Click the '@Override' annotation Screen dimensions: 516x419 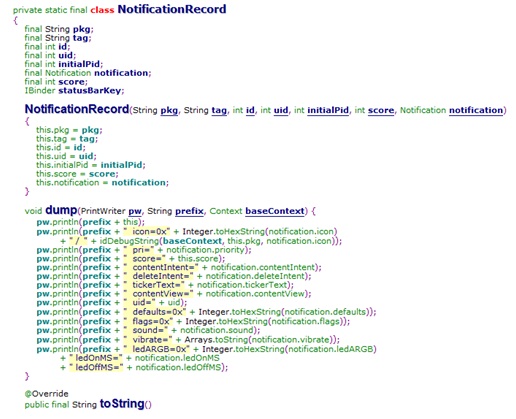46,394
